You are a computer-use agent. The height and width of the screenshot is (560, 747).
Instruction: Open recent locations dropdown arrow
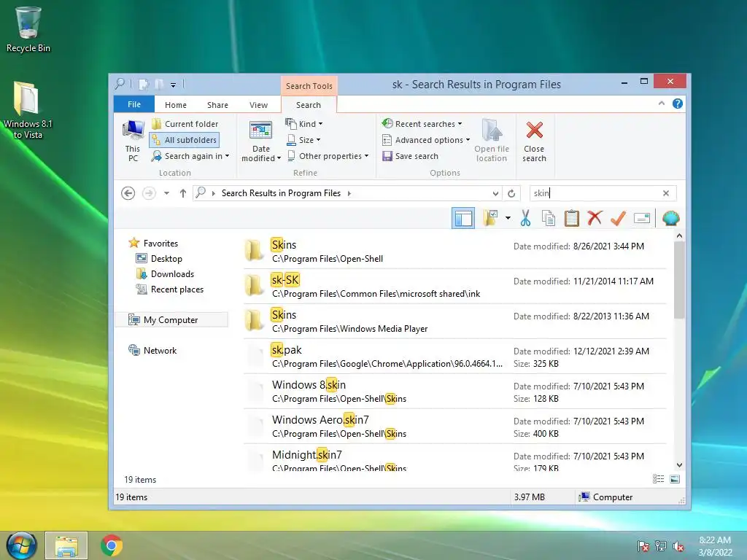(x=166, y=193)
